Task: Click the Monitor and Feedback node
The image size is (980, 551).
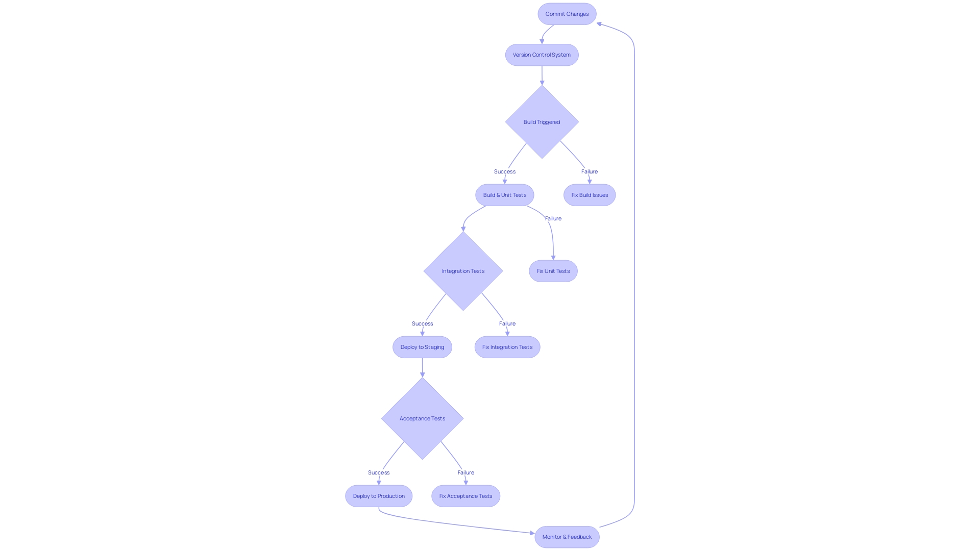Action: pos(566,537)
